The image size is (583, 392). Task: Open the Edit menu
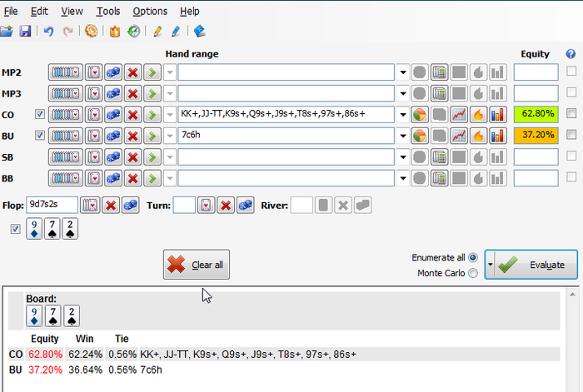click(39, 12)
